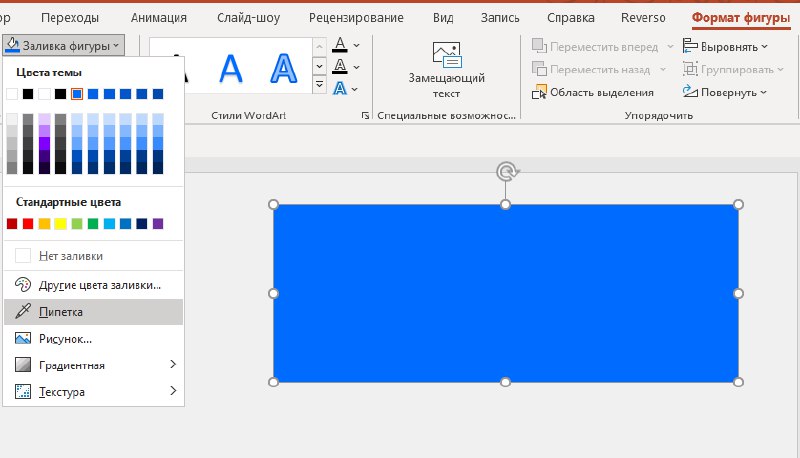Image resolution: width=800 pixels, height=458 pixels.
Task: Open Область выделения selection pane
Action: click(593, 92)
